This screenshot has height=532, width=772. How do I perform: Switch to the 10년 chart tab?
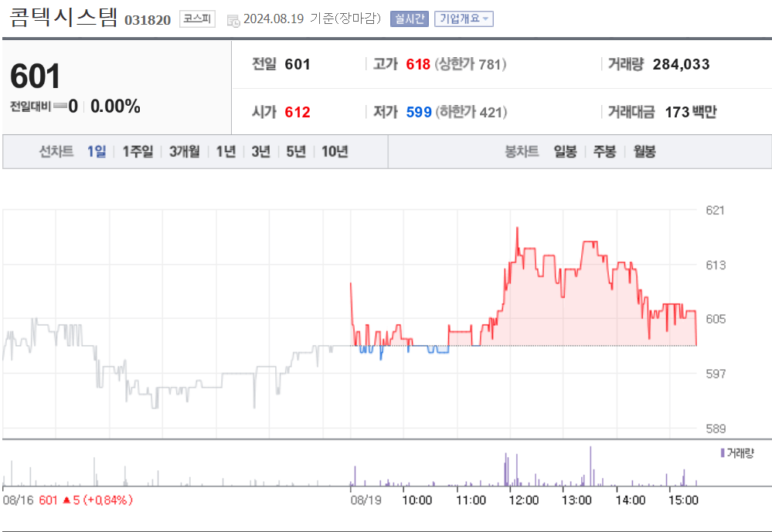(335, 151)
